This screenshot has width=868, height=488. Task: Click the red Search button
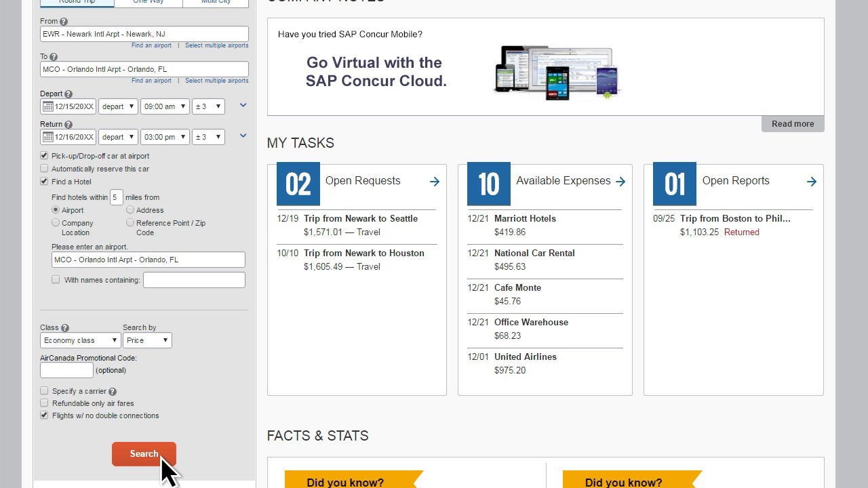tap(144, 454)
